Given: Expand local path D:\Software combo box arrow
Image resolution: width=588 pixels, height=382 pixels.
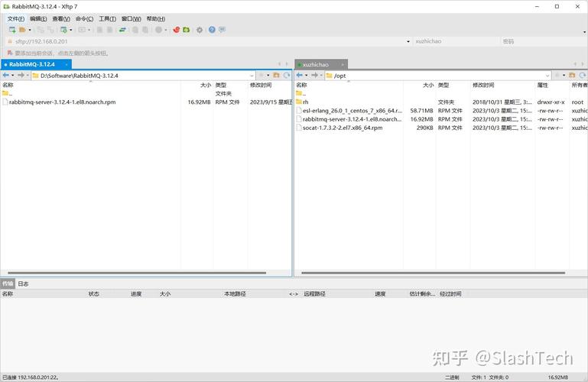Looking at the screenshot, I should [252, 76].
